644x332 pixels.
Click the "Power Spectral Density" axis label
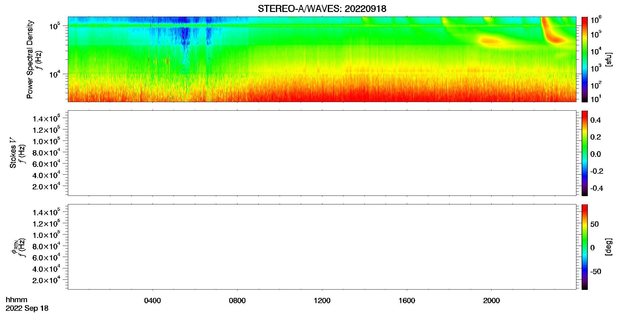click(30, 59)
